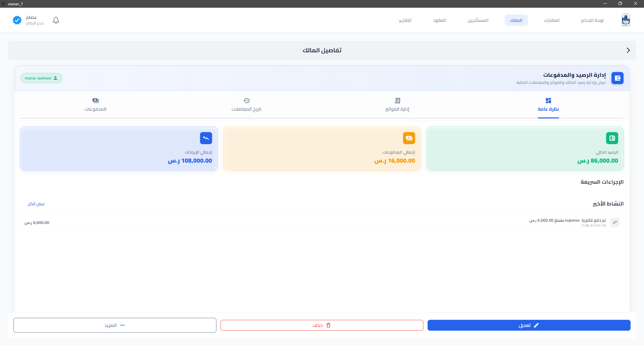
Task: Go to the المستأجرين section
Action: point(478,20)
